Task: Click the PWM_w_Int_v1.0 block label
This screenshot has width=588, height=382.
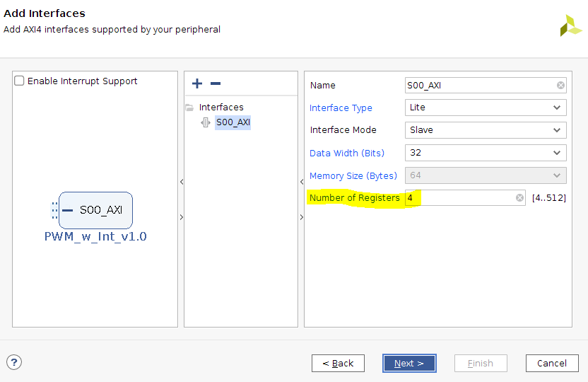Action: tap(95, 236)
